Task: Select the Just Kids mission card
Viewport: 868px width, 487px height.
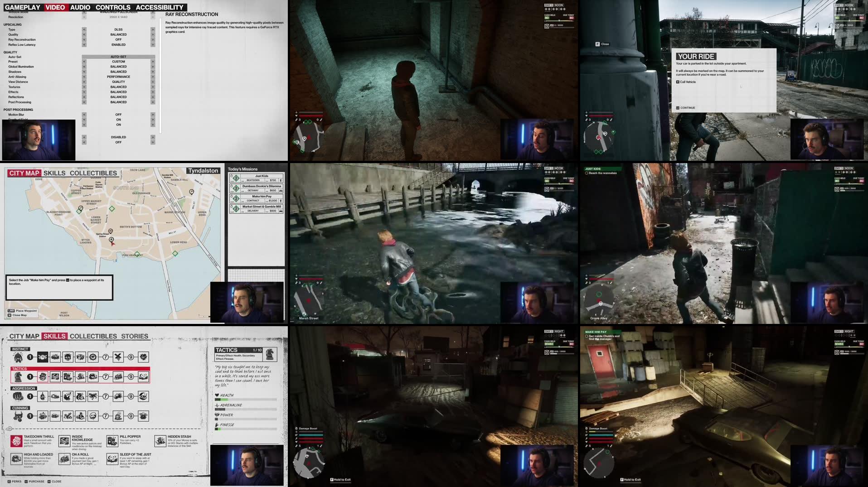Action: pyautogui.click(x=257, y=178)
